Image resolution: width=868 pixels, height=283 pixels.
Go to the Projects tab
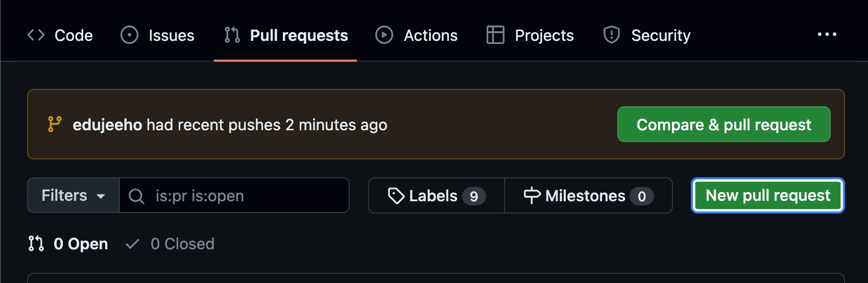tap(544, 35)
